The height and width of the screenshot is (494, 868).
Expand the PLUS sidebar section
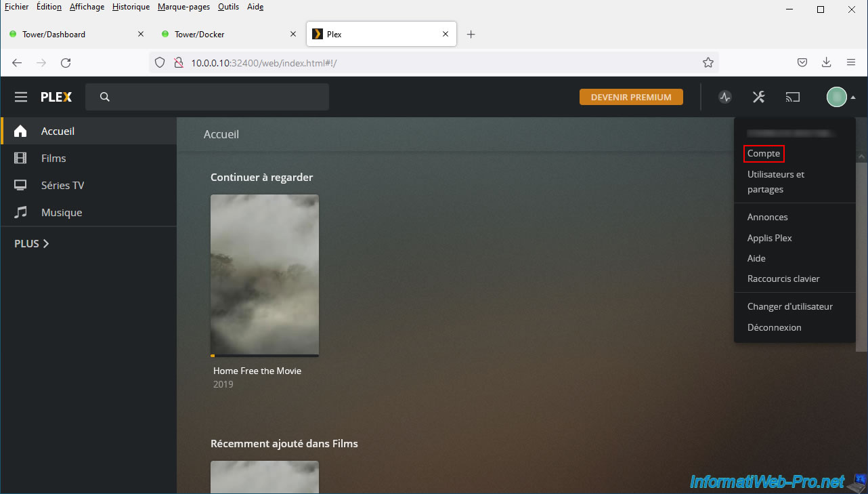click(32, 243)
